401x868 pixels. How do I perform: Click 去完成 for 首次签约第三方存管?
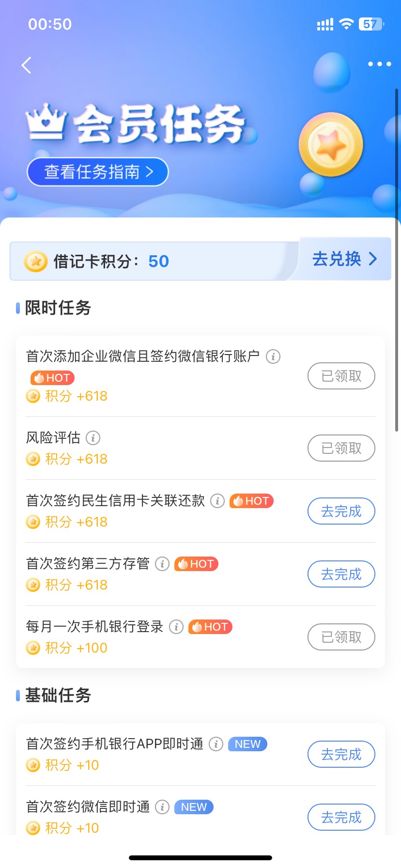[341, 574]
